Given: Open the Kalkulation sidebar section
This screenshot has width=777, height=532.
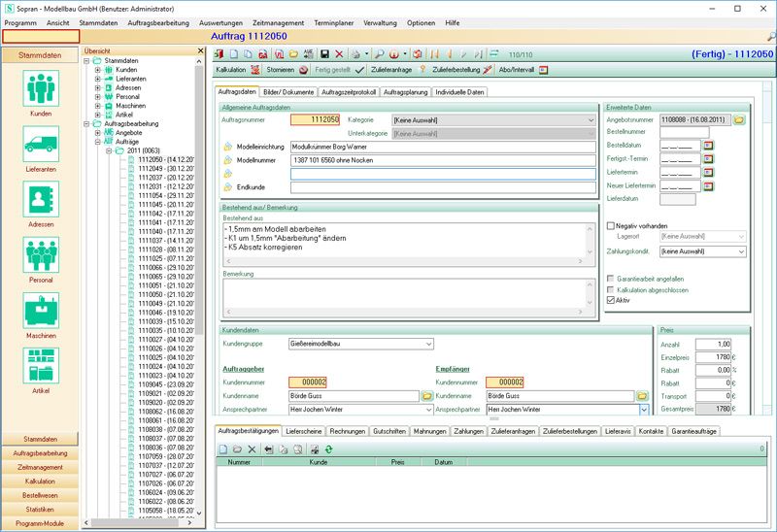Looking at the screenshot, I should pyautogui.click(x=40, y=481).
